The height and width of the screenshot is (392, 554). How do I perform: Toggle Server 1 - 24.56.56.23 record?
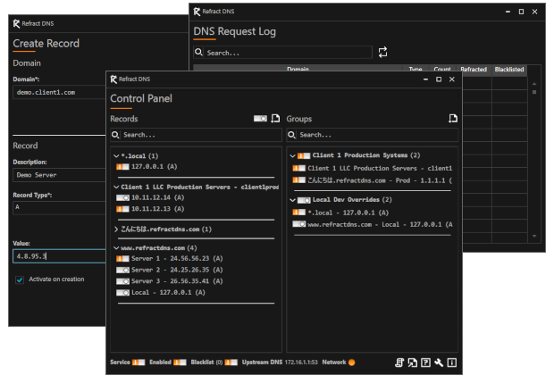click(122, 259)
